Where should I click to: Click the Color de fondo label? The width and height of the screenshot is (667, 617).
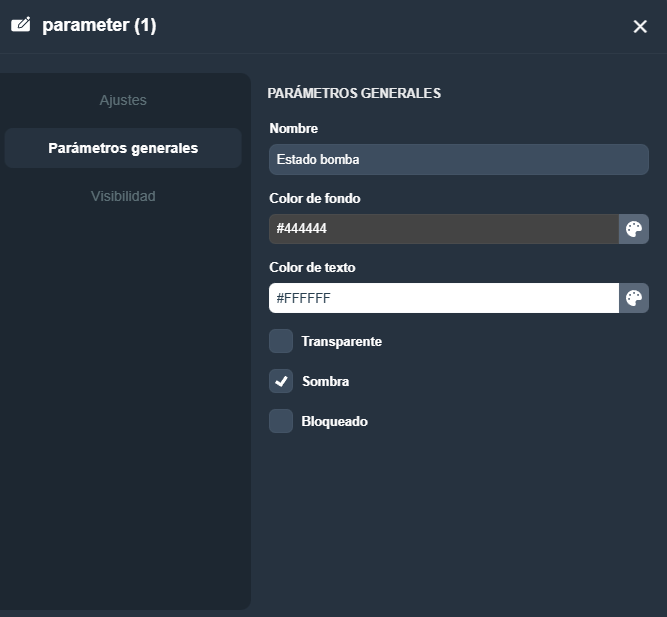314,198
